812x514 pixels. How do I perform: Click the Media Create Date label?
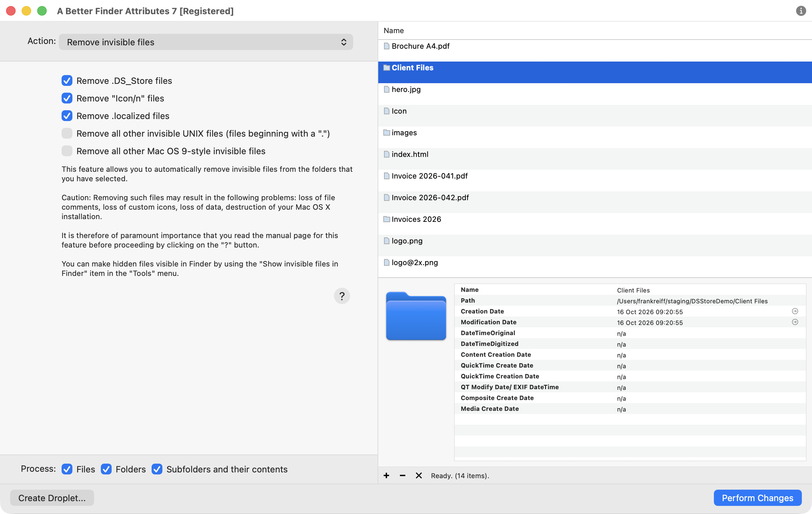pos(490,408)
